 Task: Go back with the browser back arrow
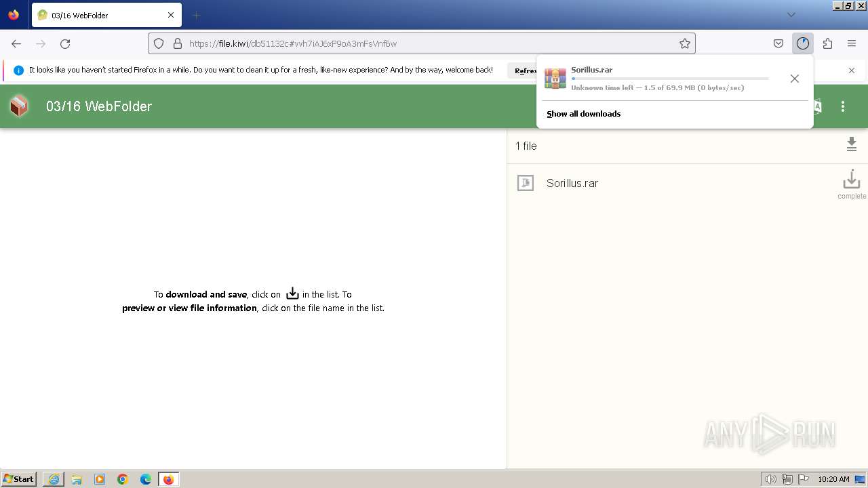[x=16, y=43]
